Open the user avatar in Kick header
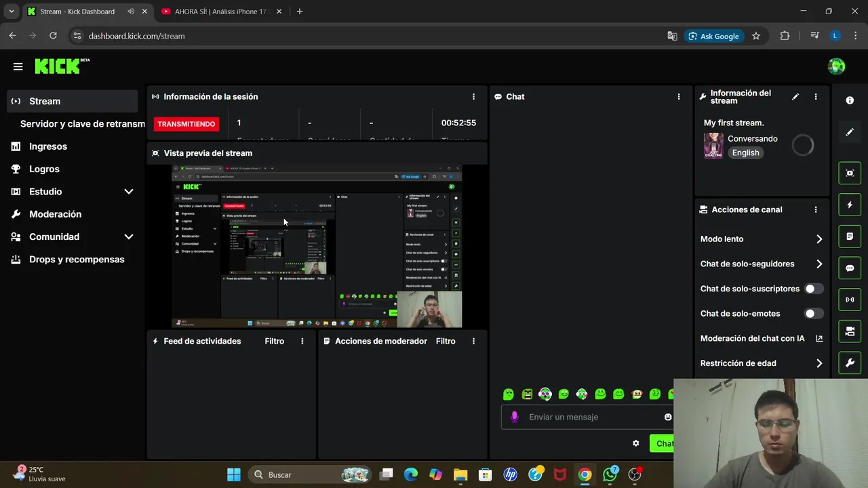 pyautogui.click(x=836, y=66)
